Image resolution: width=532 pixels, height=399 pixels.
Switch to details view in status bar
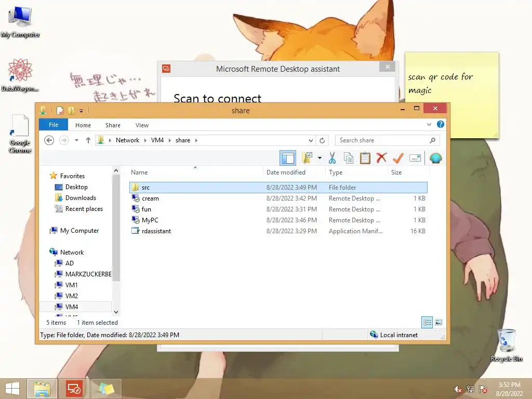pos(427,322)
